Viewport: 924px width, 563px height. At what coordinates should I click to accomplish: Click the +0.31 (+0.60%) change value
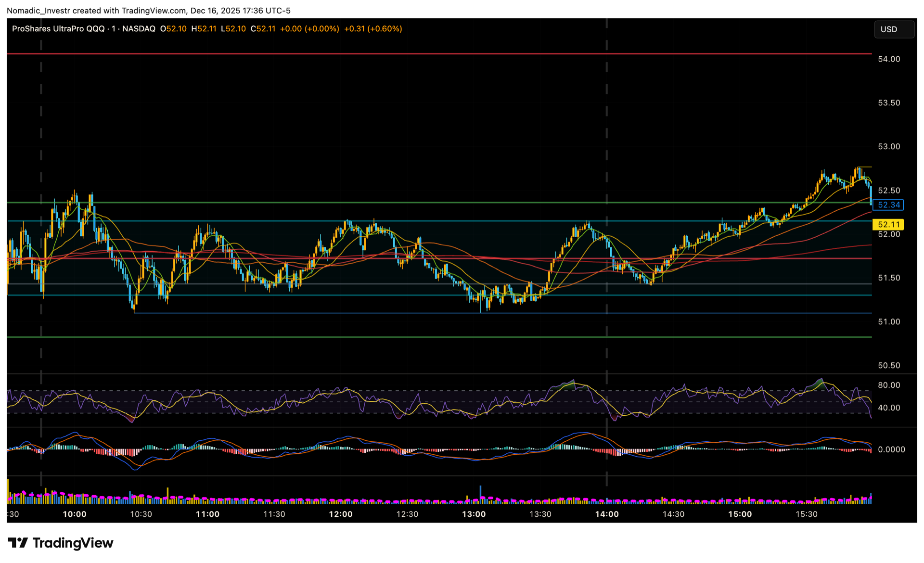pos(373,29)
